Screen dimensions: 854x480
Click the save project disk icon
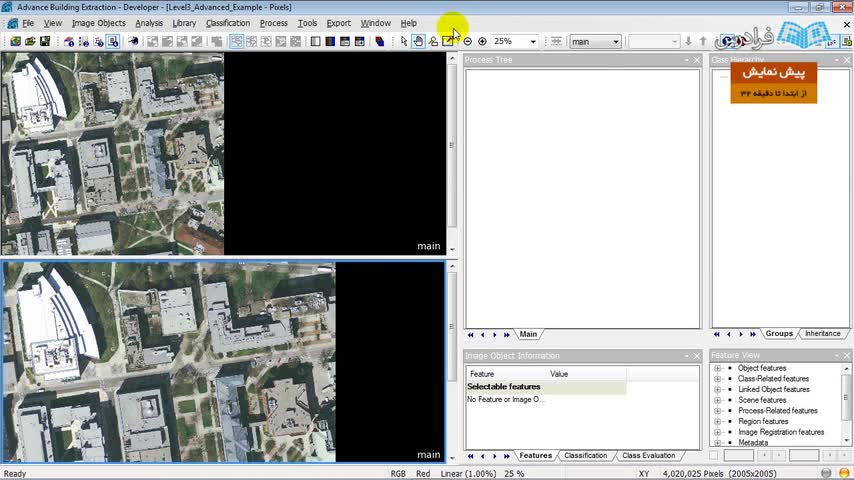[45, 41]
